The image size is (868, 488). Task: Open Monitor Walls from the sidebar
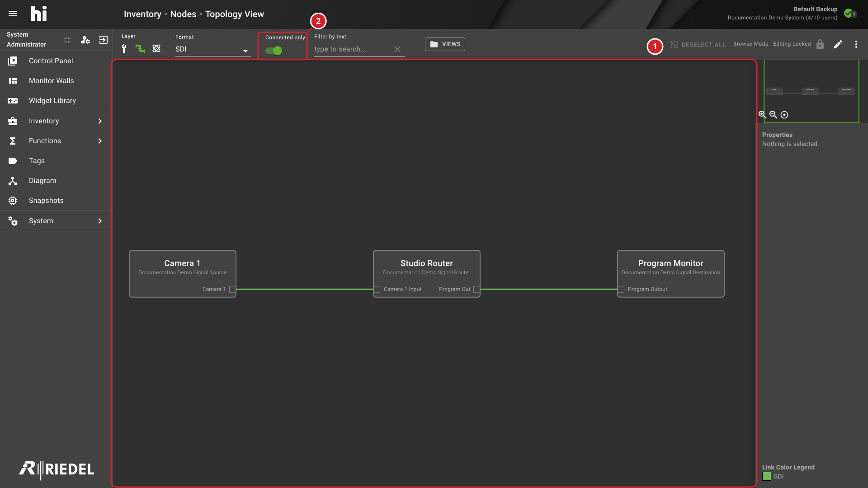pyautogui.click(x=56, y=81)
